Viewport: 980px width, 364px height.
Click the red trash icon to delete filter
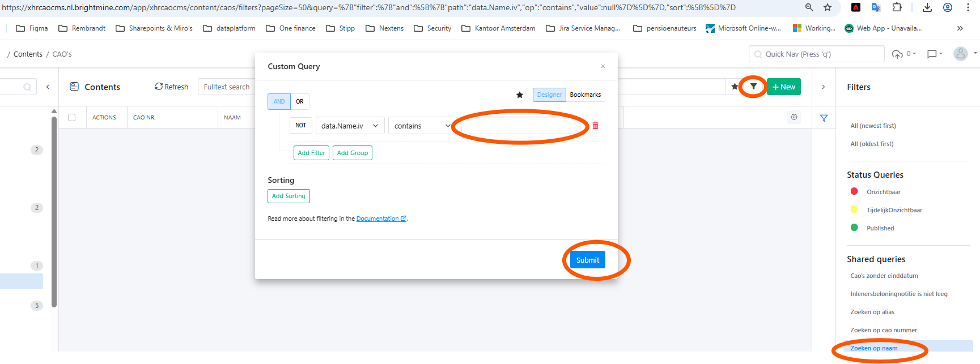595,126
